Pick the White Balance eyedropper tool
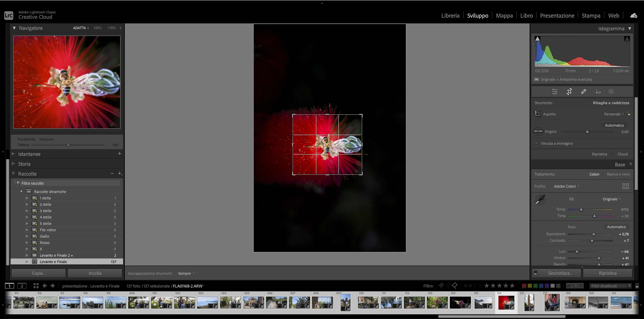Image resolution: width=644 pixels, height=319 pixels. pyautogui.click(x=540, y=200)
